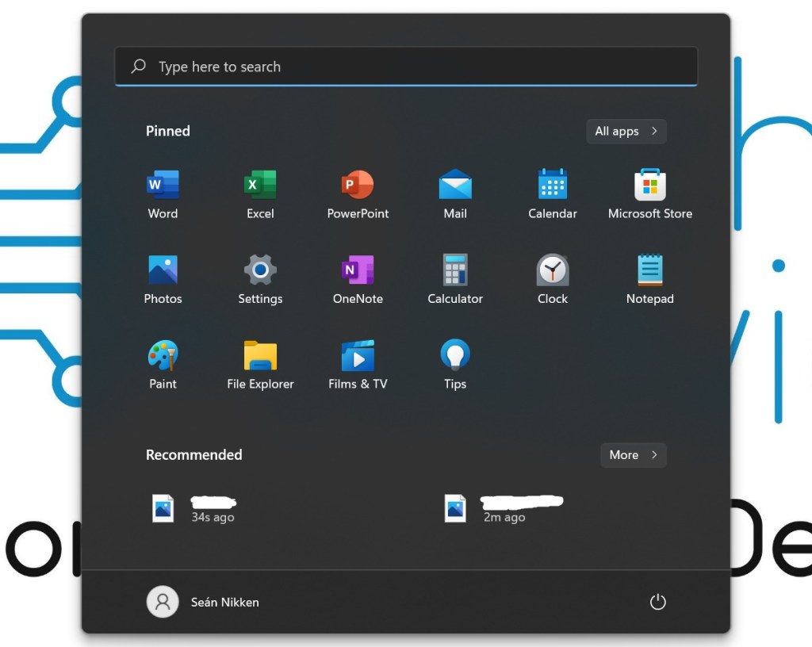Click the search input field

click(x=406, y=67)
